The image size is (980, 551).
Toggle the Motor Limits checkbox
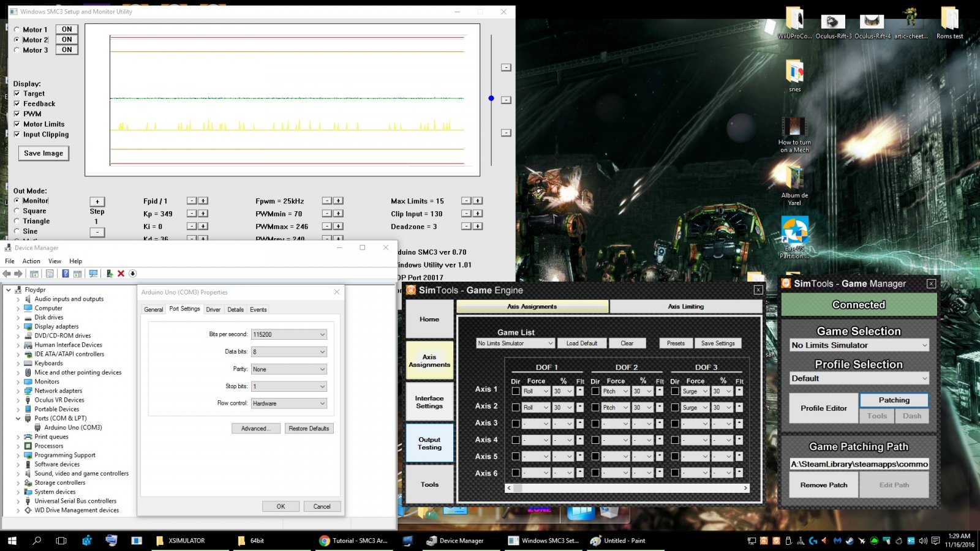click(x=17, y=124)
